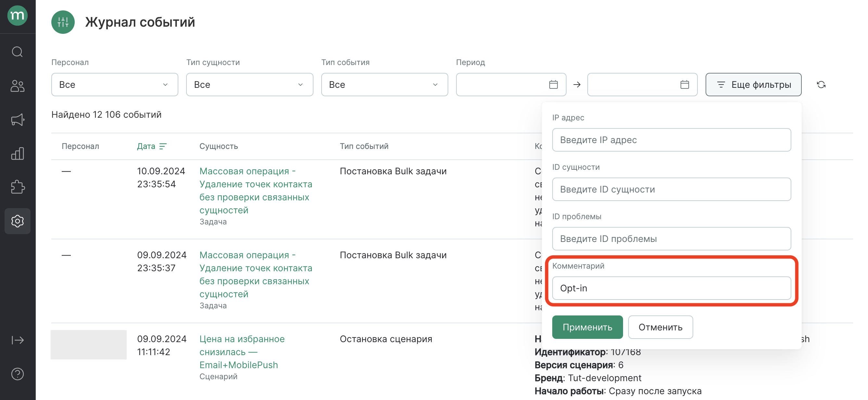Click the Бренд: Tut-development text
The width and height of the screenshot is (868, 400).
(x=588, y=378)
